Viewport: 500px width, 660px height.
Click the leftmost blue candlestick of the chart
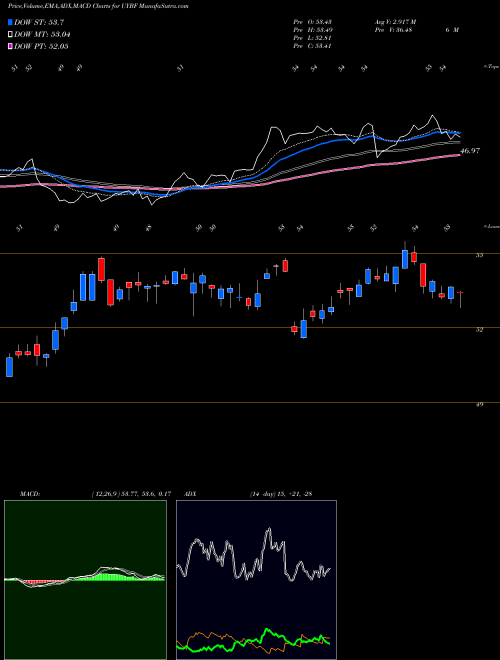tap(9, 367)
